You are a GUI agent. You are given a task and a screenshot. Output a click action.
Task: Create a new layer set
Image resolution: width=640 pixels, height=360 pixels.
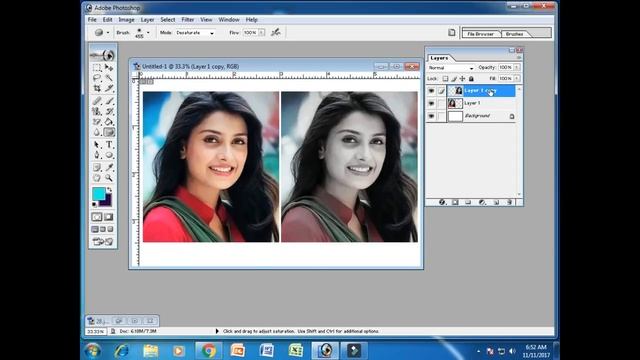click(468, 202)
